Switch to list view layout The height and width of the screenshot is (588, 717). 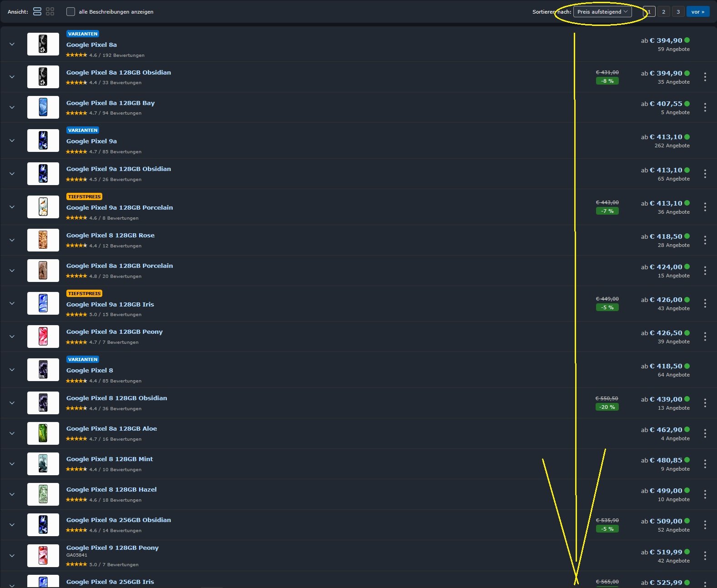pyautogui.click(x=37, y=11)
